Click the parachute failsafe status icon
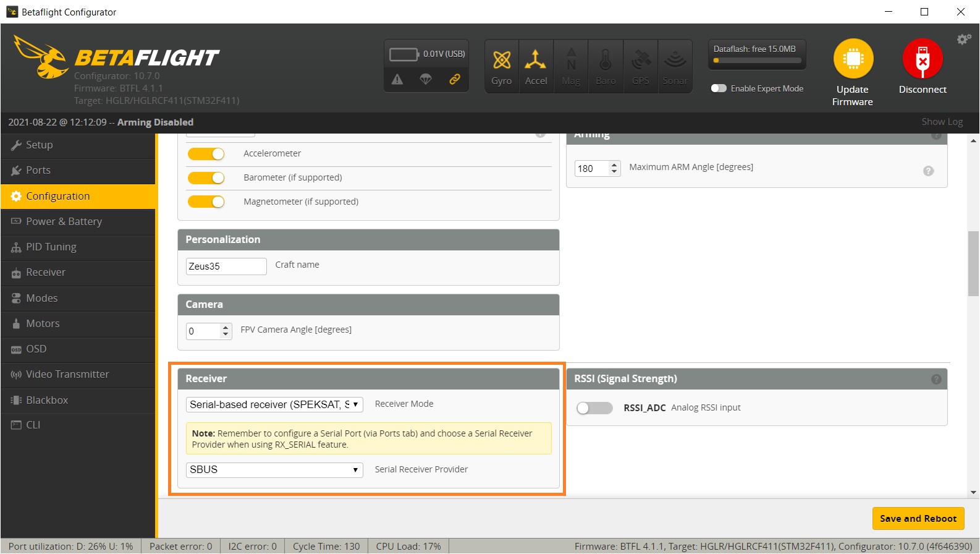The width and height of the screenshot is (980, 554). click(426, 79)
